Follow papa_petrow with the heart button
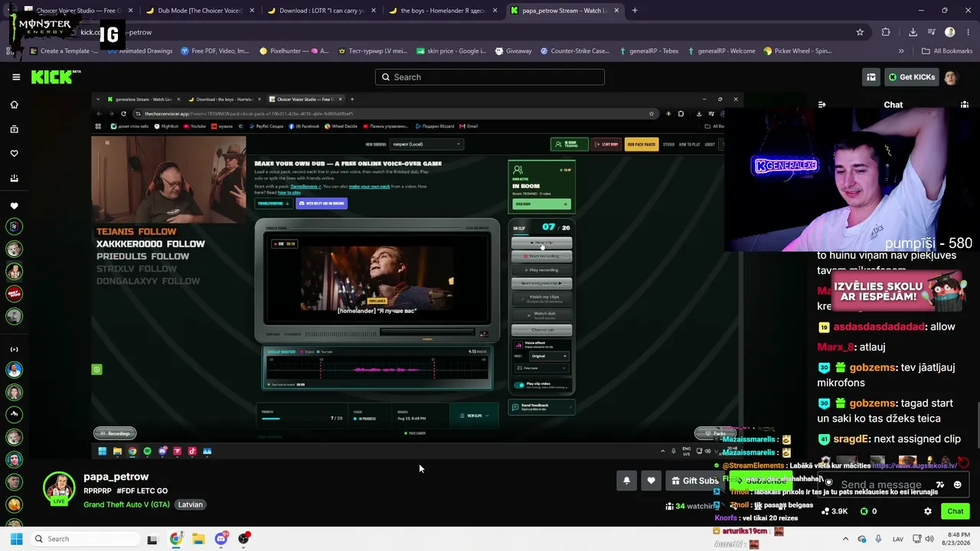 click(651, 481)
